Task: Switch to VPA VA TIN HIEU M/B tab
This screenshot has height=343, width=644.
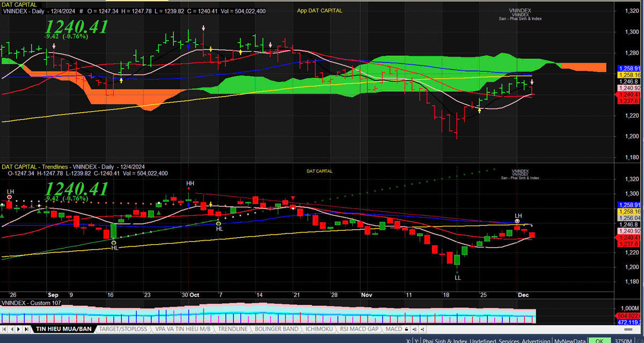Action: [182, 329]
